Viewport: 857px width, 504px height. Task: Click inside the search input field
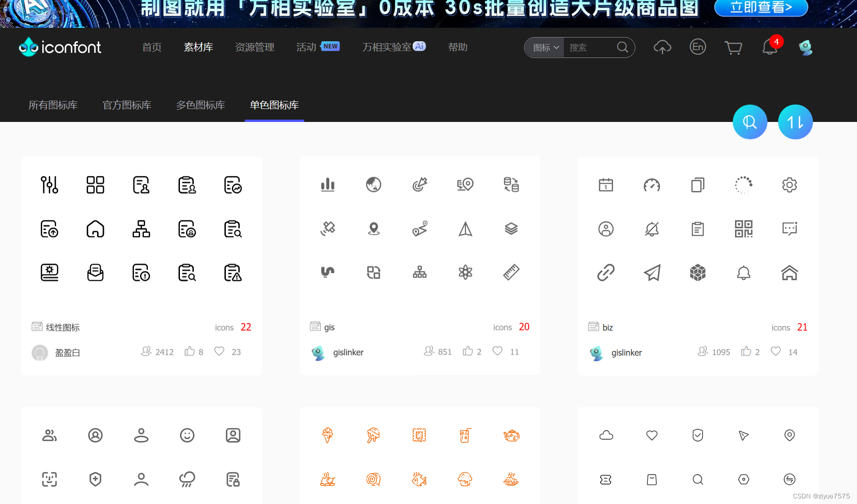[589, 47]
